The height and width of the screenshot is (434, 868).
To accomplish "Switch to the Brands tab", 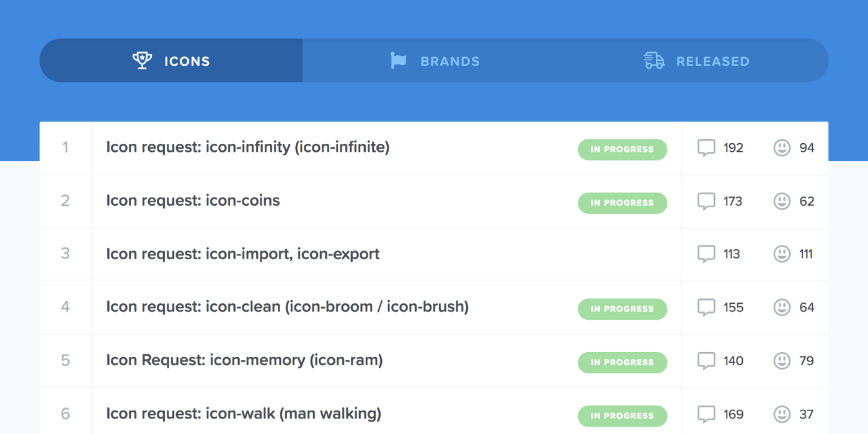I will 449,61.
